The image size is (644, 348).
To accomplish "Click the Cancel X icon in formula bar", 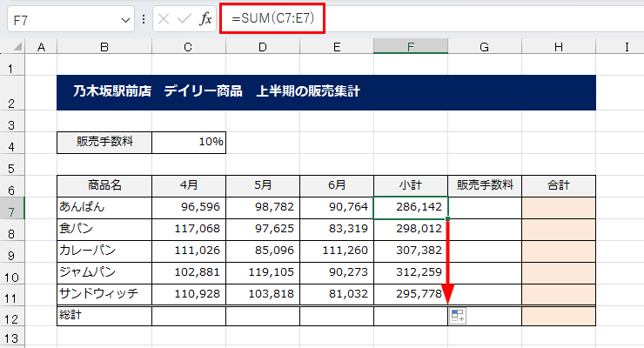I will click(164, 19).
